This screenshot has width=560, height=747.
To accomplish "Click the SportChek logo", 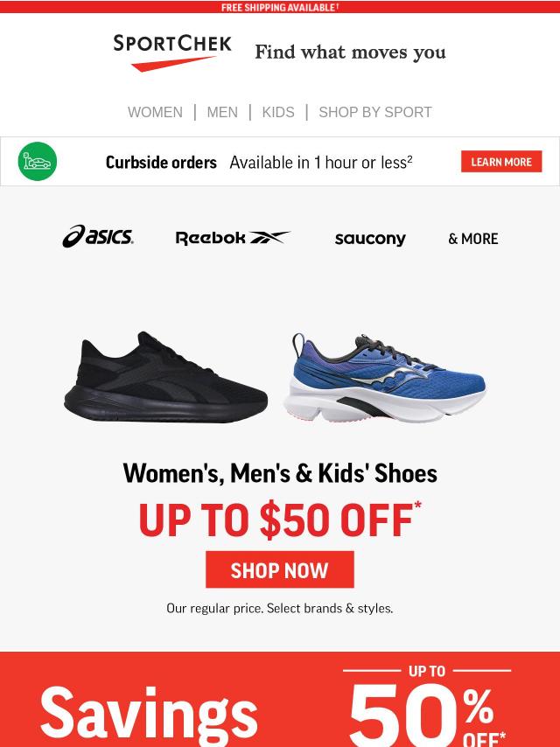I will coord(172,52).
